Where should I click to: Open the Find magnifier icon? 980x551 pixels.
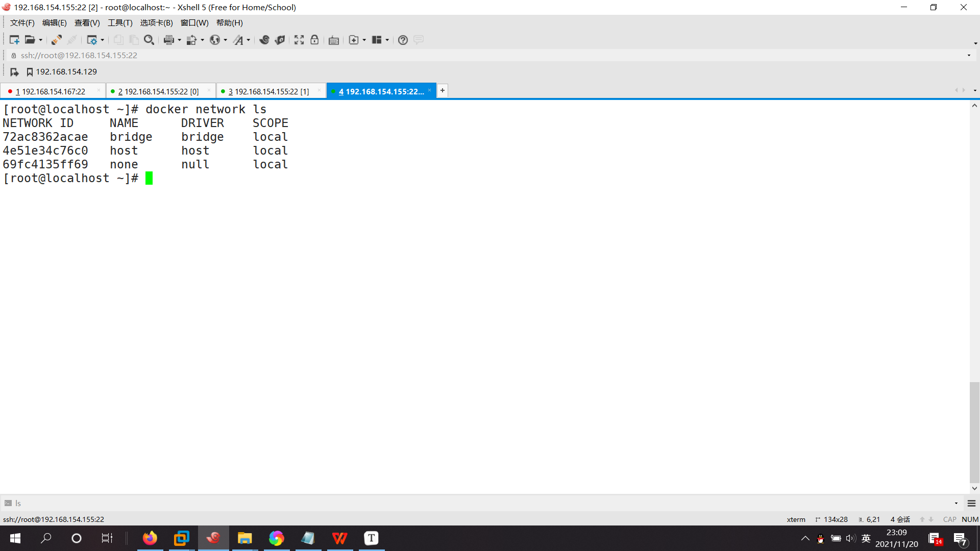tap(149, 40)
